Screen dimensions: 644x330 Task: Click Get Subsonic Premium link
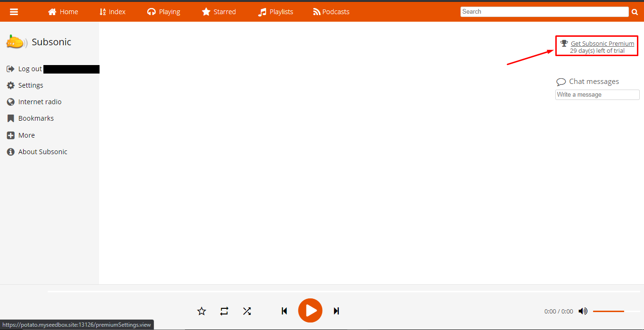(x=602, y=44)
